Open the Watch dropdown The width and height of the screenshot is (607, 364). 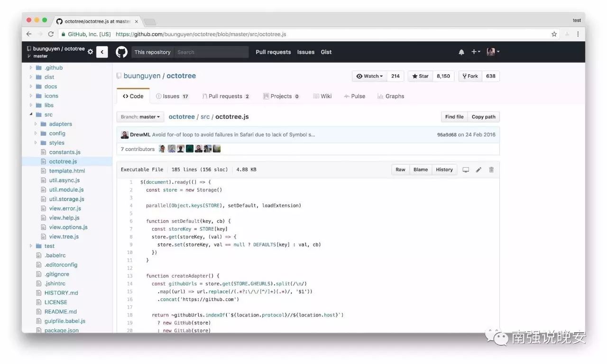pos(369,76)
